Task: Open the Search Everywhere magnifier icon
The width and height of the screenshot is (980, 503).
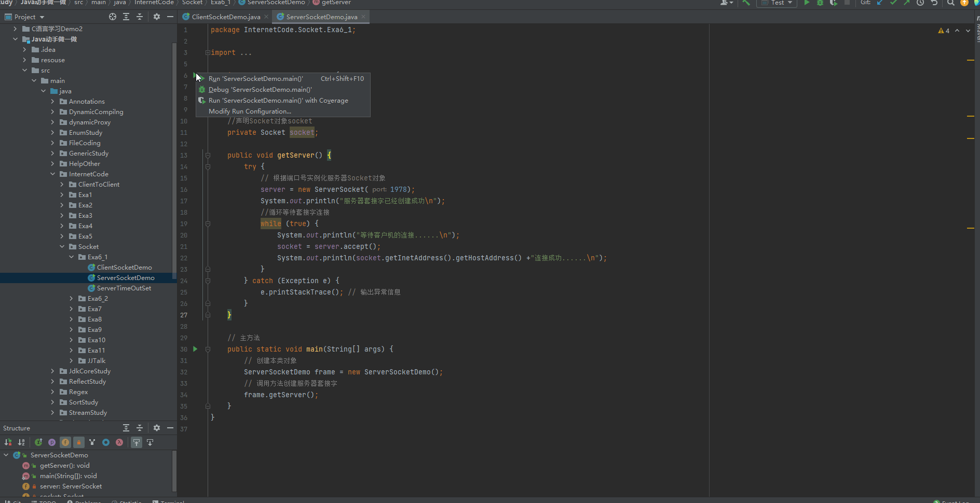Action: (x=950, y=3)
